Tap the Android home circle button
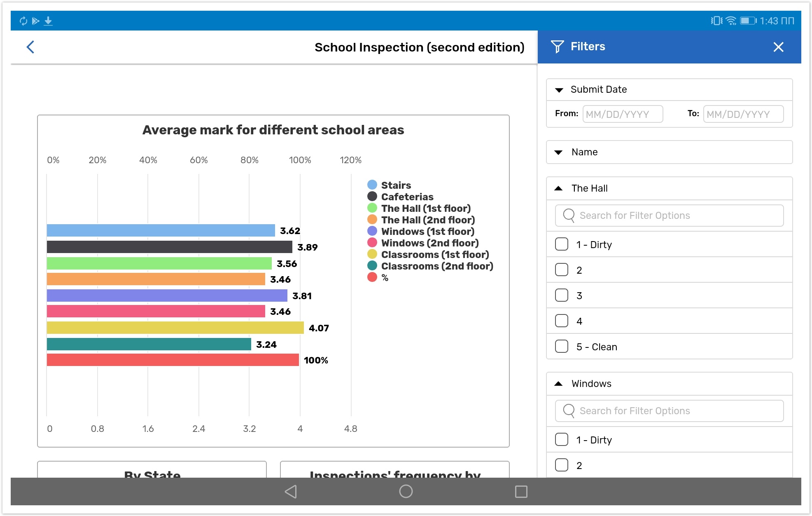This screenshot has width=812, height=516. (x=406, y=491)
